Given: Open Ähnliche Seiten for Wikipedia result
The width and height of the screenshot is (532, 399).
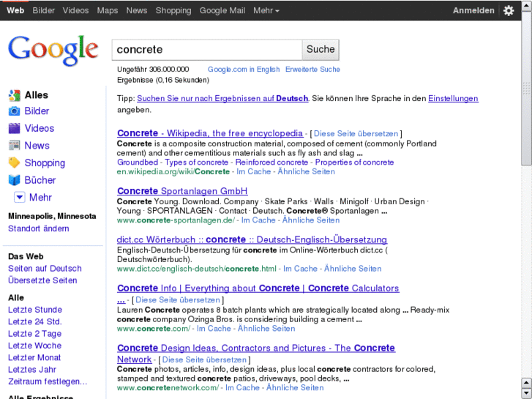Looking at the screenshot, I should 306,171.
